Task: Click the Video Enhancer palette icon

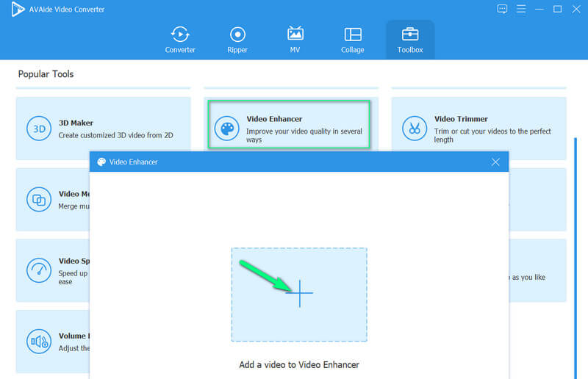Action: tap(227, 129)
